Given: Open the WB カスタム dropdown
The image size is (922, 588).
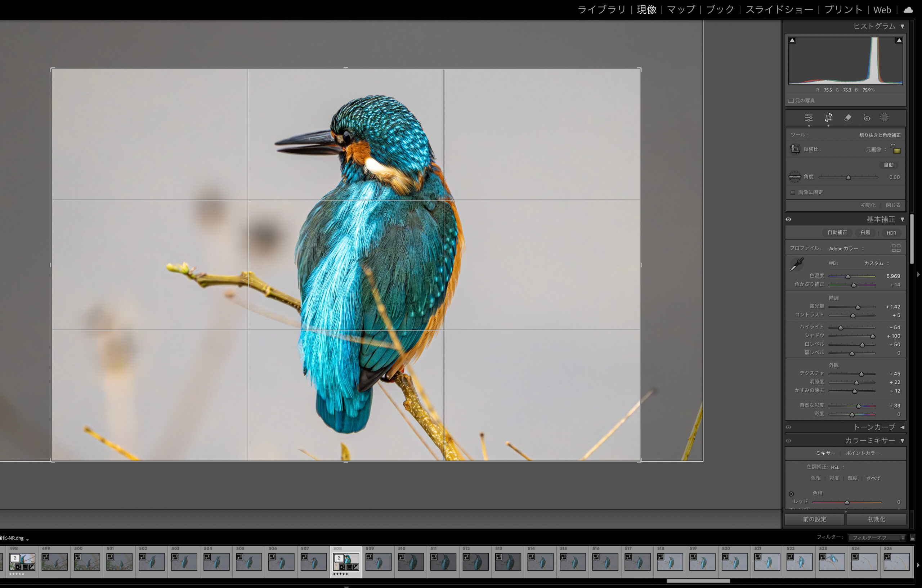Looking at the screenshot, I should [876, 263].
